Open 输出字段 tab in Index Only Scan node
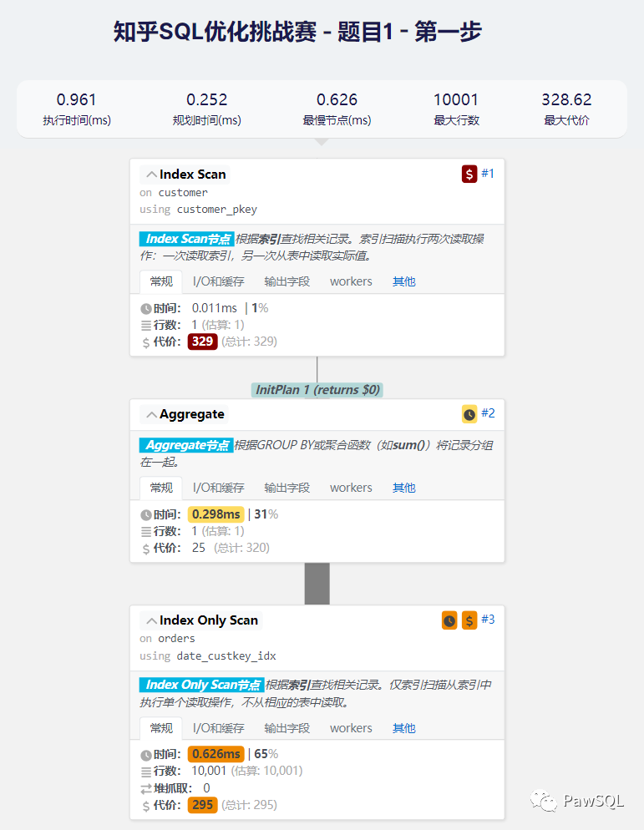644x830 pixels. pos(287,728)
